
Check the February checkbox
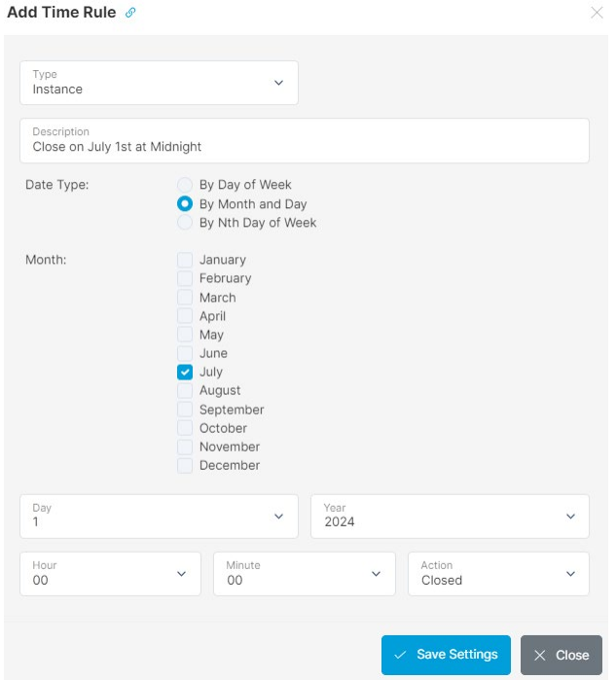(x=185, y=278)
